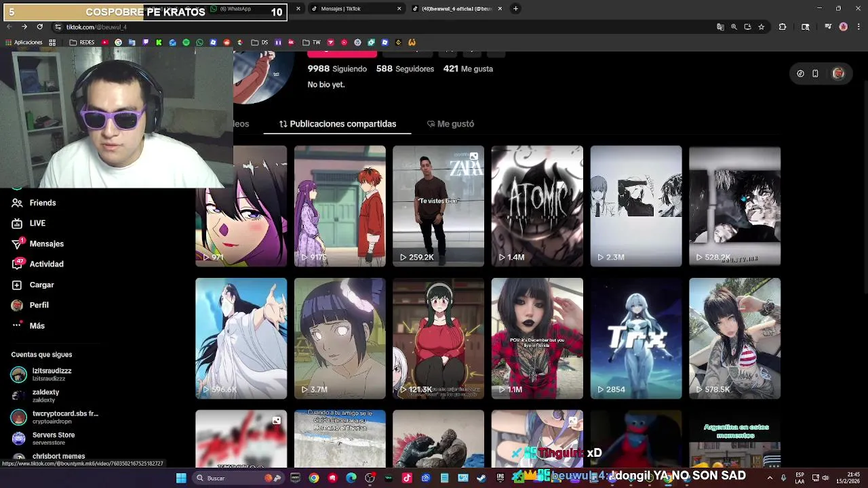Go to the LIVE section

[28, 223]
